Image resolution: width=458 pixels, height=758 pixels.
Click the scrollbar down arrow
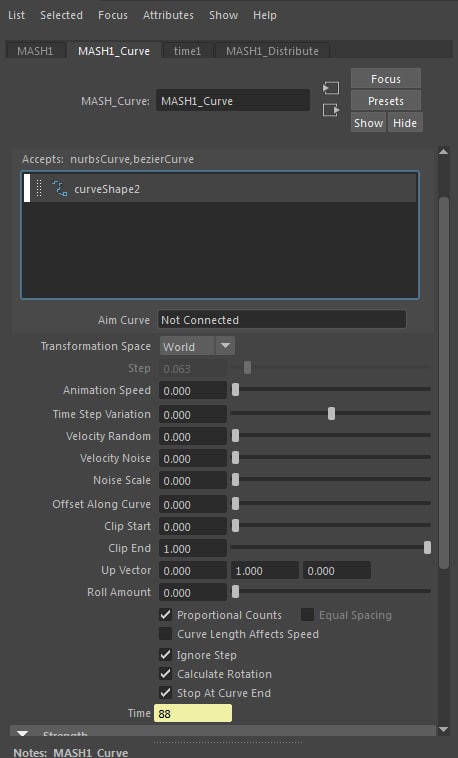(443, 729)
